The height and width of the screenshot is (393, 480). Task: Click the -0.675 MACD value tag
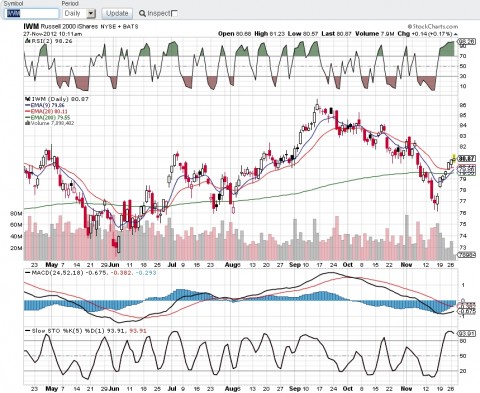[467, 311]
